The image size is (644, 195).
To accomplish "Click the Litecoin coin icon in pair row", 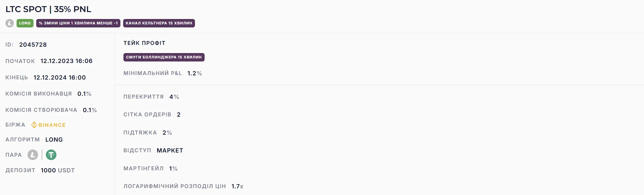I will pyautogui.click(x=33, y=155).
